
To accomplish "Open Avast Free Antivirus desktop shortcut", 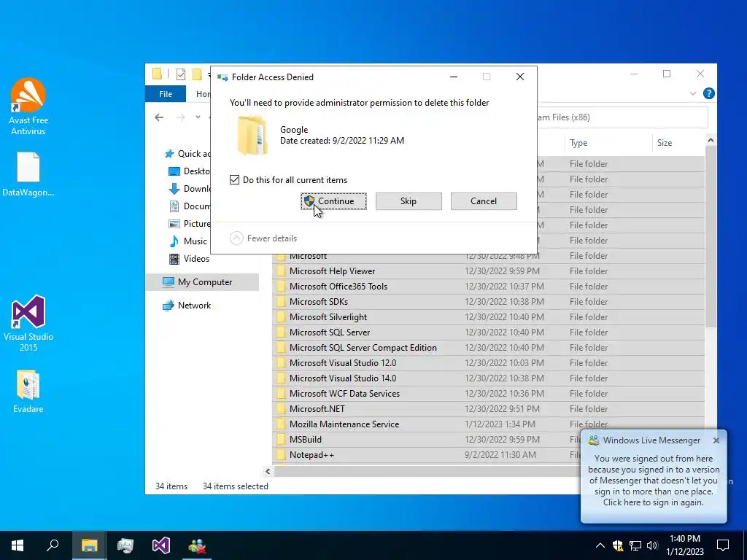I will point(28,106).
